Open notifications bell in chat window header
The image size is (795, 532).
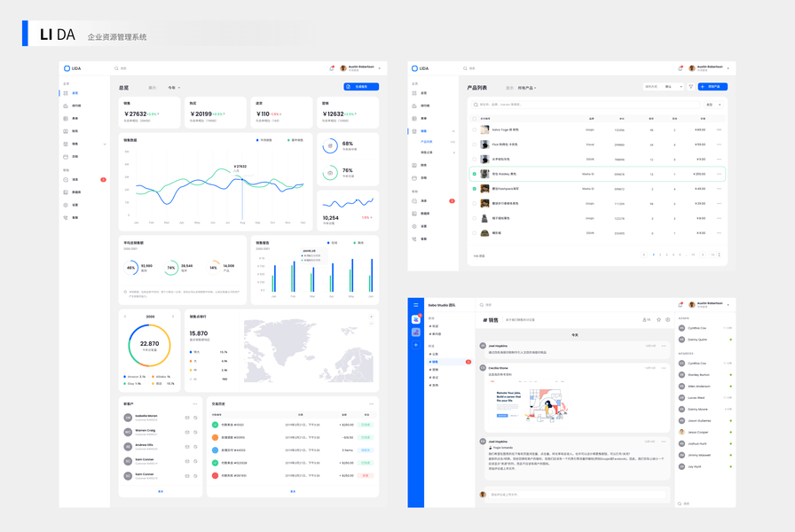(x=680, y=305)
